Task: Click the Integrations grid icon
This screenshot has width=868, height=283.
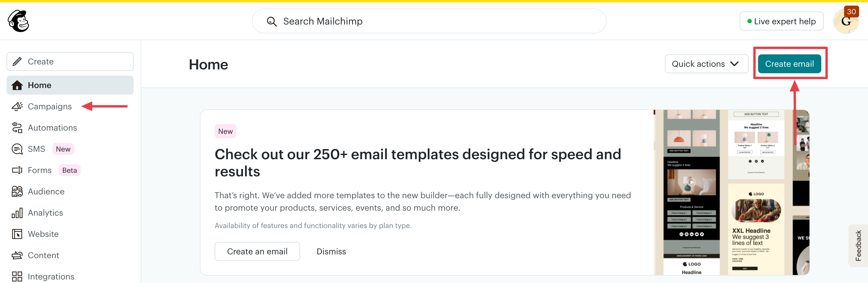Action: point(17,276)
